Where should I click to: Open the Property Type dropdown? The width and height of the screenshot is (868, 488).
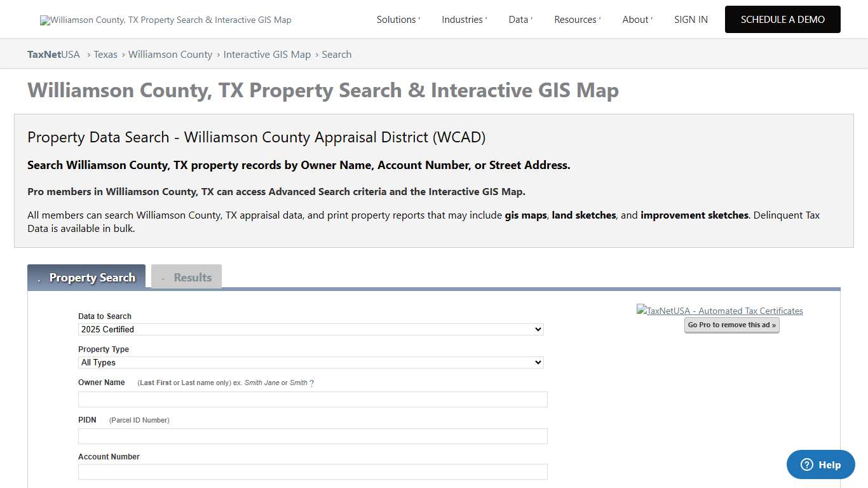[x=309, y=362]
